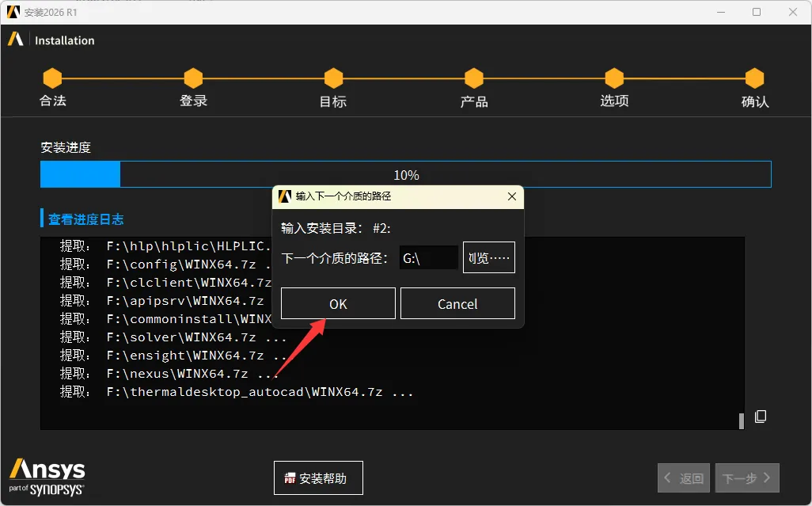Click the 10% installation progress bar
Viewport: 812px width, 506px height.
click(406, 174)
